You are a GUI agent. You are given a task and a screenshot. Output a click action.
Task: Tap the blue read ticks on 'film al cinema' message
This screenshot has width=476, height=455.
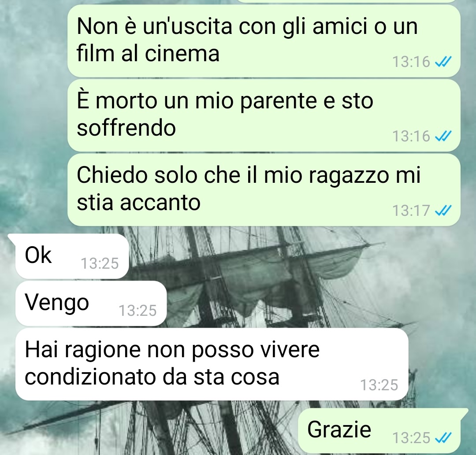pyautogui.click(x=443, y=62)
